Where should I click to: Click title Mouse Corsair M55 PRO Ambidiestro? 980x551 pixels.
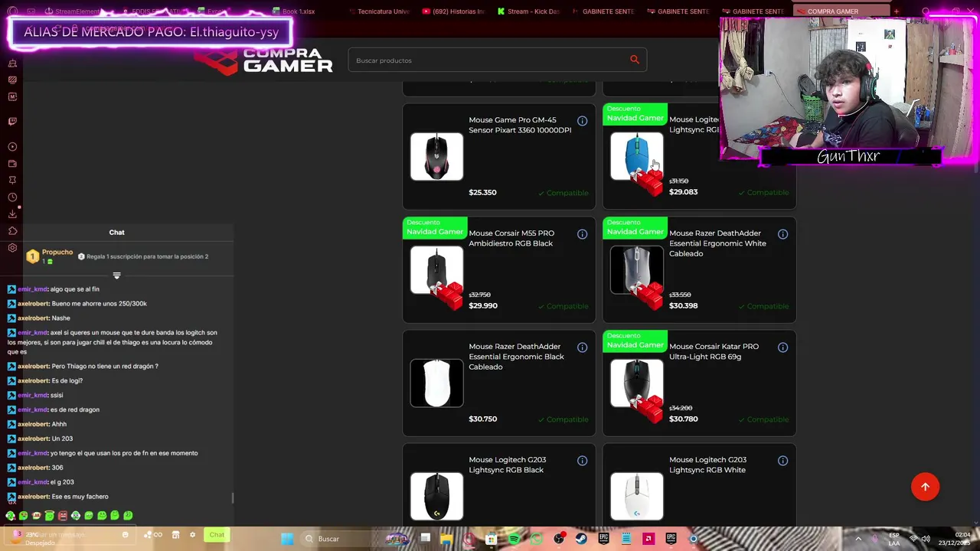point(511,238)
